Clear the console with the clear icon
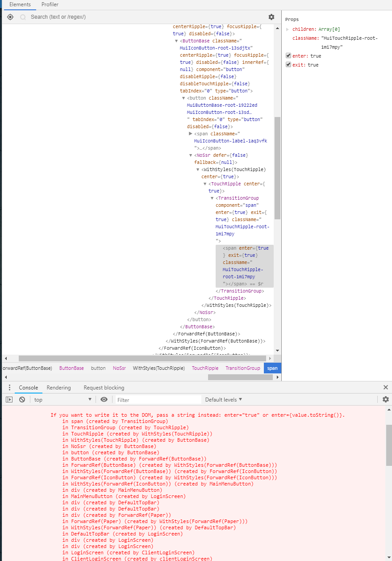 (x=22, y=399)
